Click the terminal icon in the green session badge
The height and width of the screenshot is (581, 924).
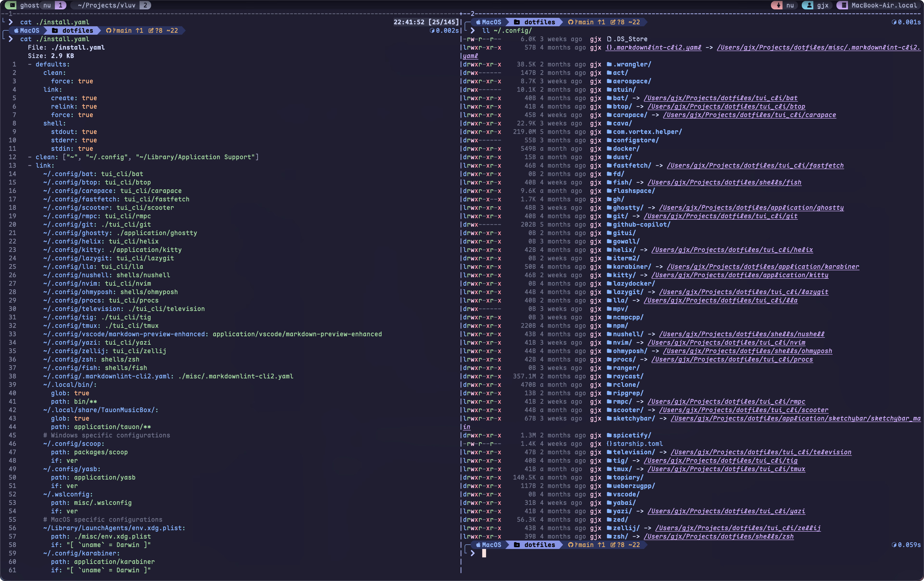12,5
